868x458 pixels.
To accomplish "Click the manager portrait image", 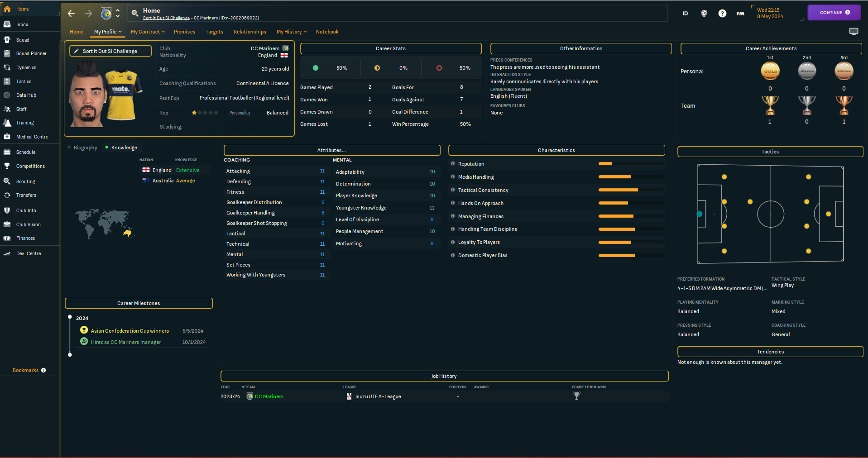I will (87, 94).
